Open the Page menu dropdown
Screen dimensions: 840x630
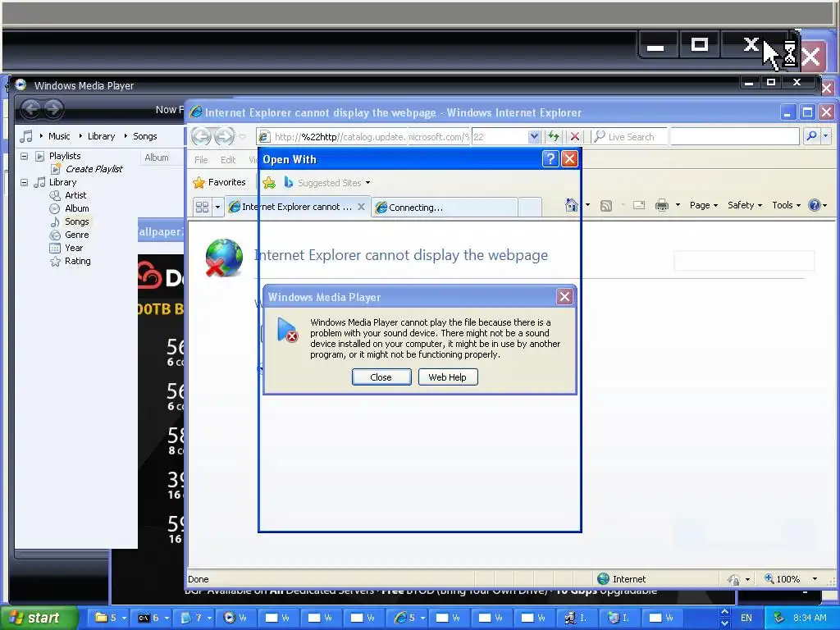703,205
